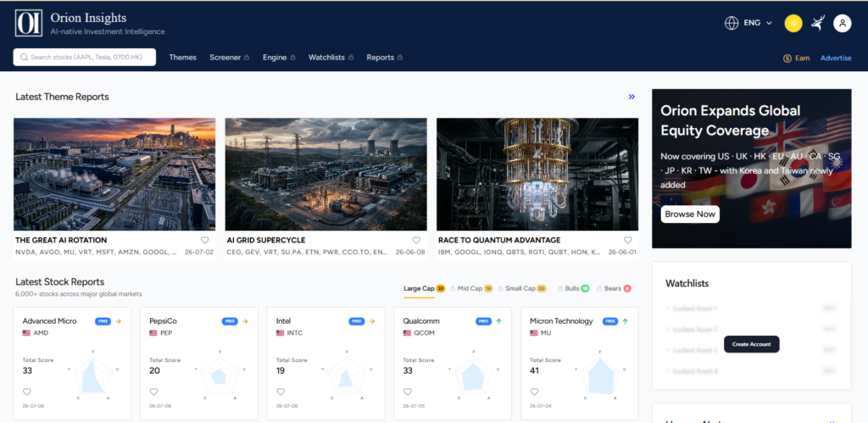Viewport: 868px width, 423px height.
Task: Click the Earn coin icon
Action: pos(787,58)
